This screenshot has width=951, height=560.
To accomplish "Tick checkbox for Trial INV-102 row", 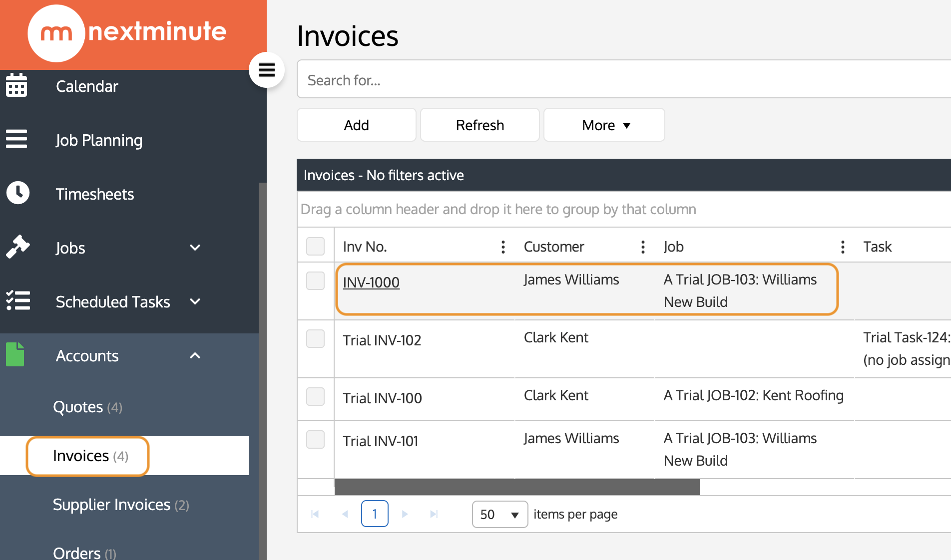I will (315, 338).
